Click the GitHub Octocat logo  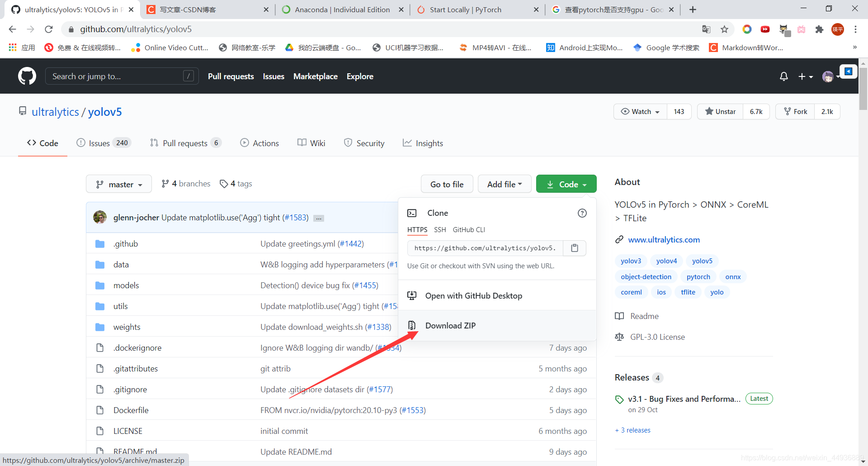[x=27, y=76]
